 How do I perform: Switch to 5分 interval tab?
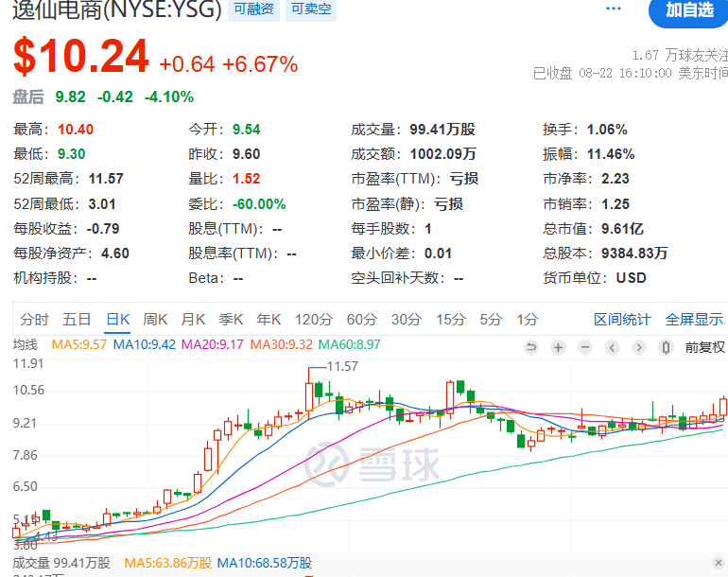coord(491,320)
